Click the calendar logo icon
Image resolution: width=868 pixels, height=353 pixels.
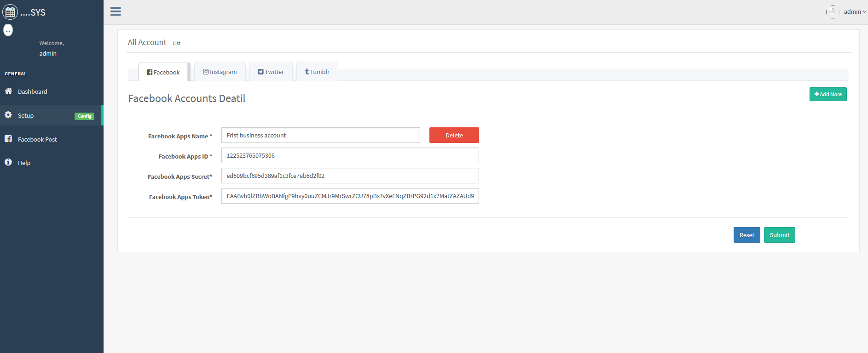pos(10,12)
